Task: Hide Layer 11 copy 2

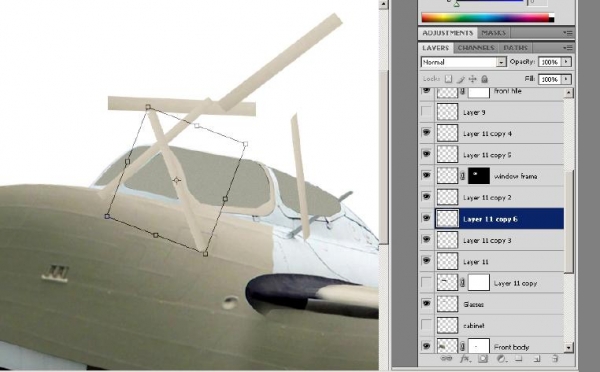Action: click(426, 197)
